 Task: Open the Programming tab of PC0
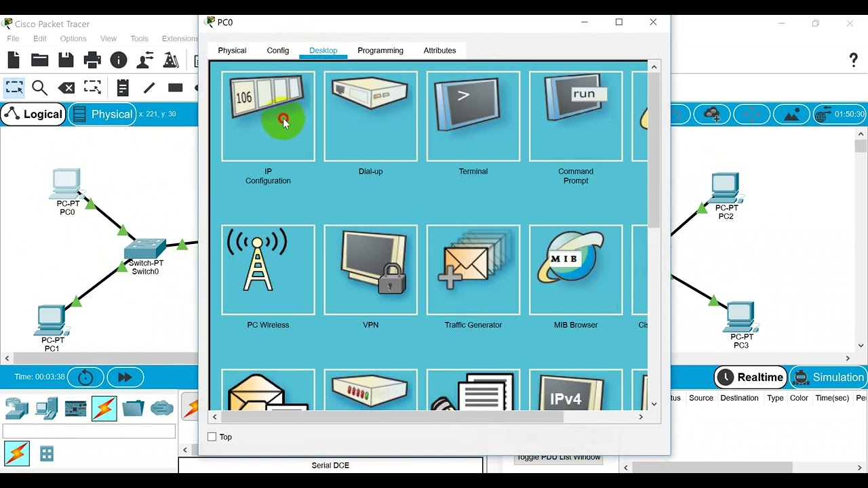tap(380, 51)
